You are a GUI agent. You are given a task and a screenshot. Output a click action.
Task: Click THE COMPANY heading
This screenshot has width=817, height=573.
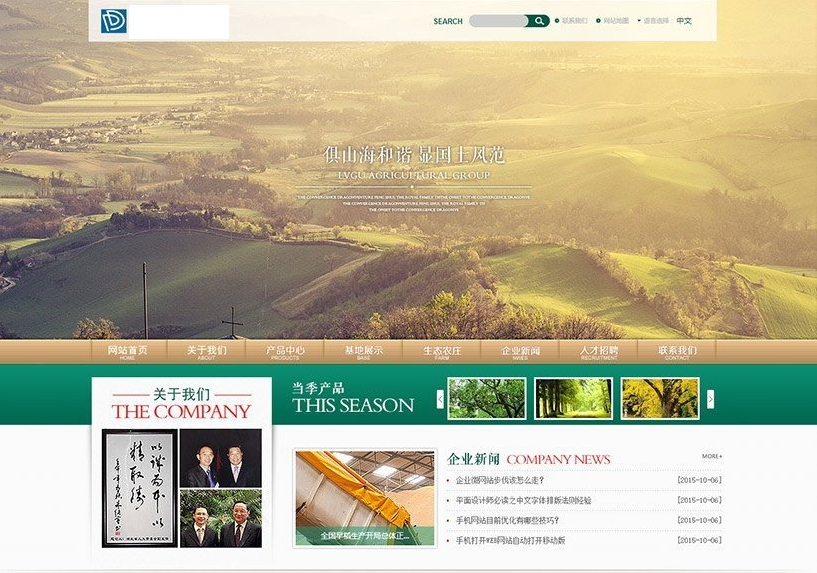point(181,412)
